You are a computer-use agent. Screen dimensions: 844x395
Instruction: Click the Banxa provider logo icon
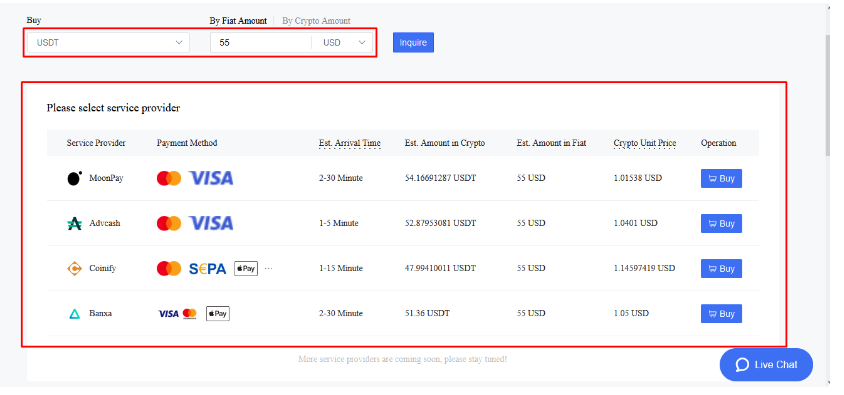click(x=74, y=313)
